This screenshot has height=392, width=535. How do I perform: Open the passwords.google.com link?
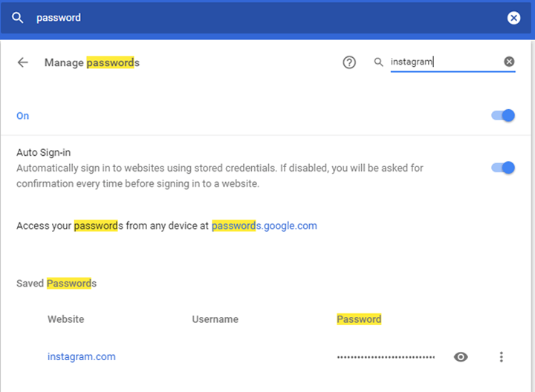[x=265, y=226]
